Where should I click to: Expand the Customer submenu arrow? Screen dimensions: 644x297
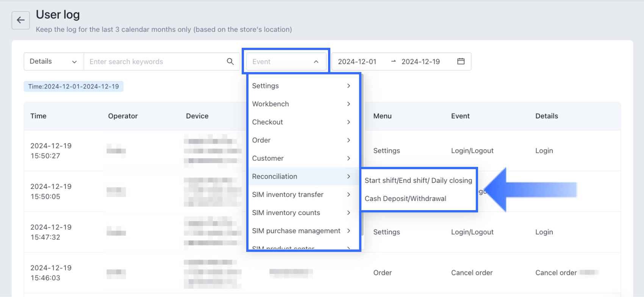349,158
